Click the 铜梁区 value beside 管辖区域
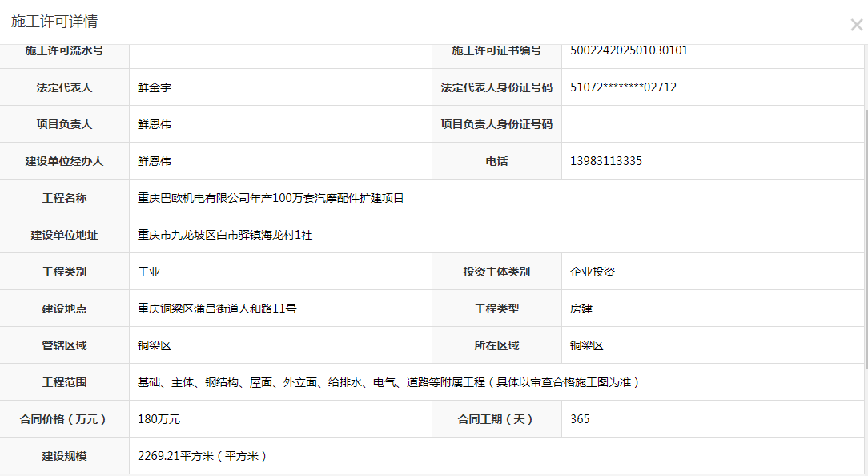 [x=155, y=345]
